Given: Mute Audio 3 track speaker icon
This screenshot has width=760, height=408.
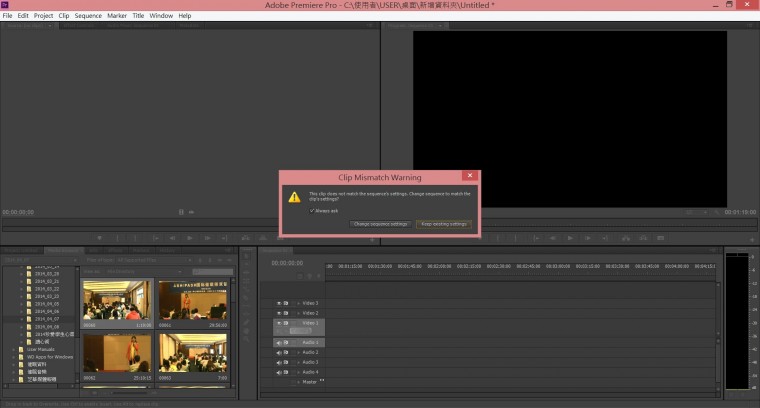Looking at the screenshot, I should 278,362.
